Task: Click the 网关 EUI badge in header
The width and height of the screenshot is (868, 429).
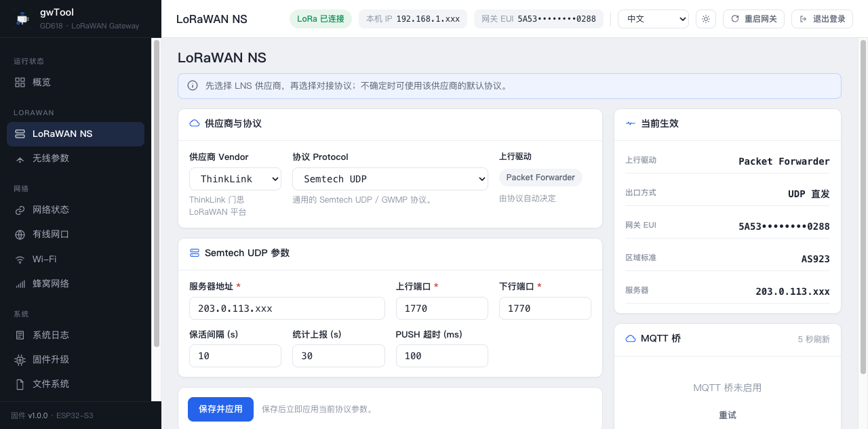Action: (538, 19)
